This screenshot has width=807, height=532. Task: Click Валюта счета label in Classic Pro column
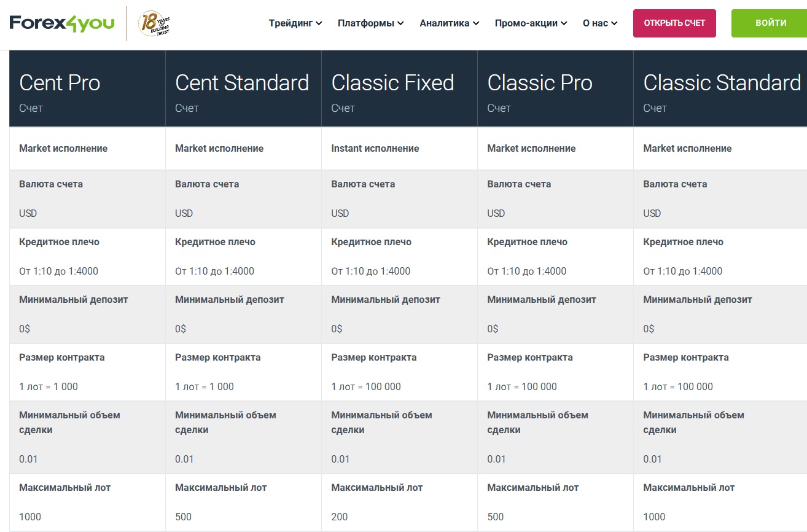519,184
